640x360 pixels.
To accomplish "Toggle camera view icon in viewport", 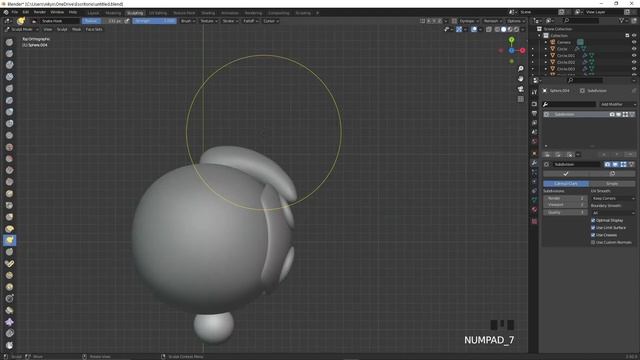I will click(x=520, y=89).
